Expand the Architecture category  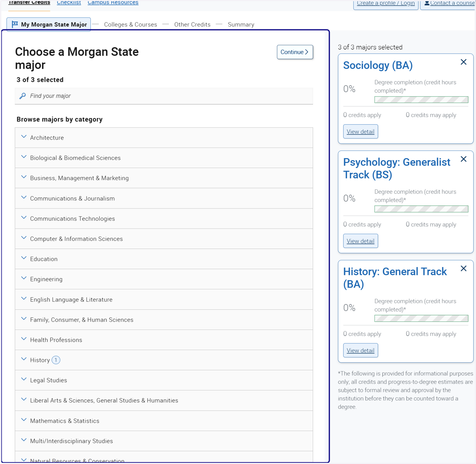(164, 138)
